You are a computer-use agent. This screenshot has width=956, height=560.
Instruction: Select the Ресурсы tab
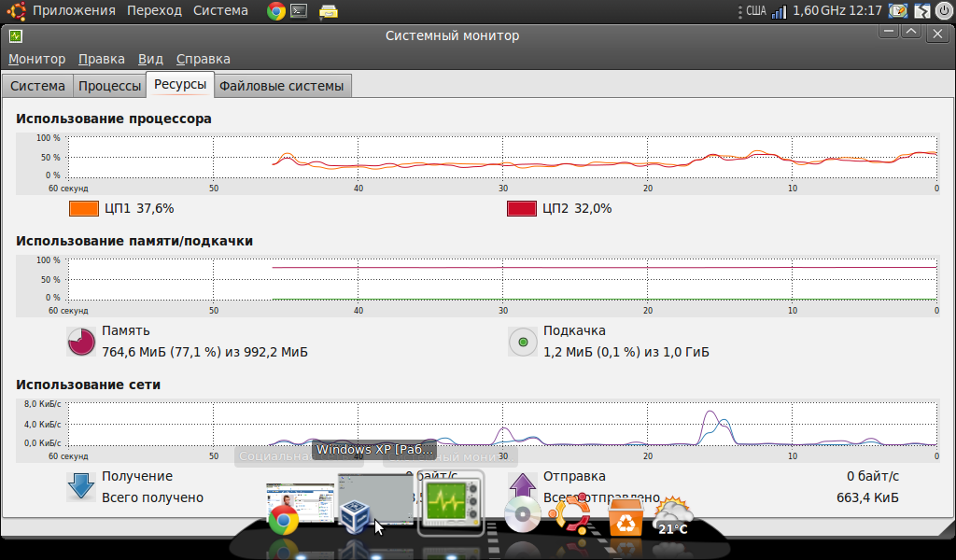tap(180, 84)
